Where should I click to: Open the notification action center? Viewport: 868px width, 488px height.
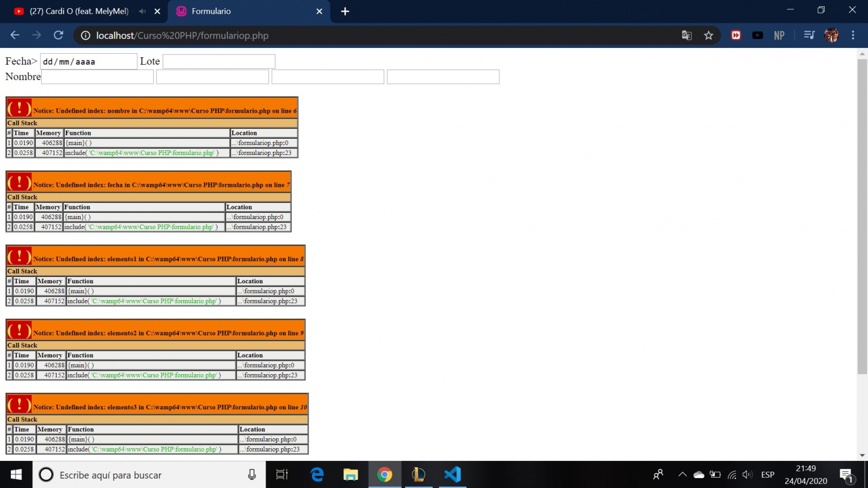pos(846,476)
